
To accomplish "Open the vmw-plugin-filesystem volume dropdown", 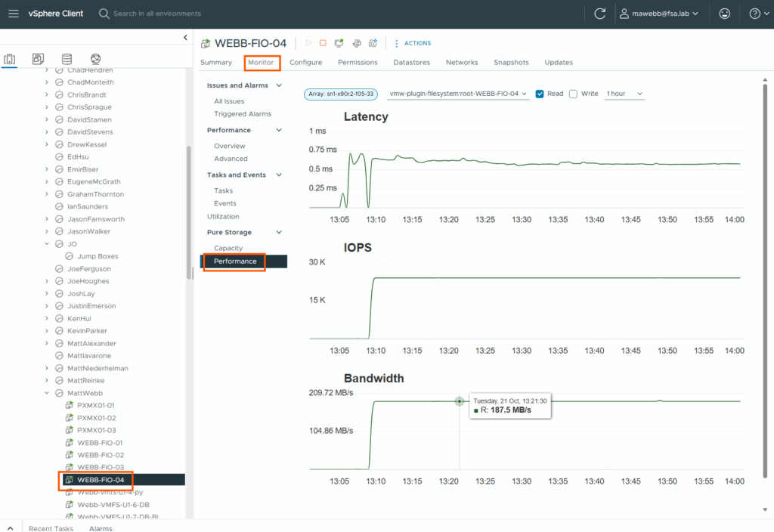I will (x=457, y=94).
